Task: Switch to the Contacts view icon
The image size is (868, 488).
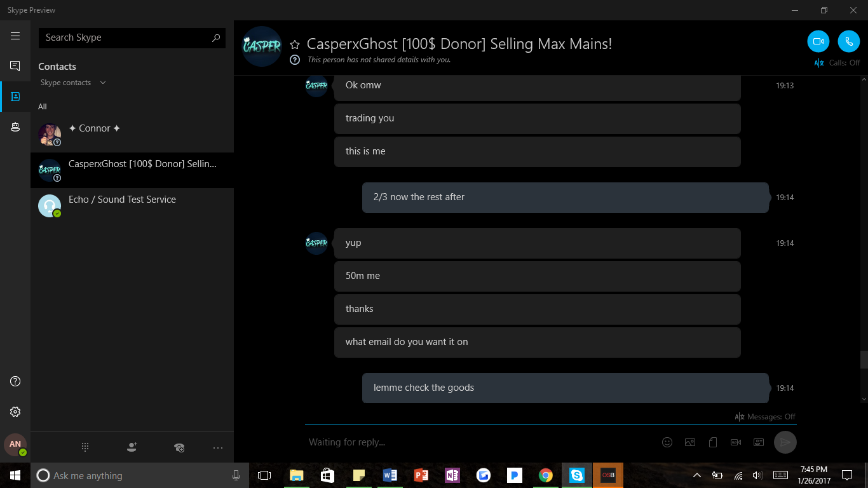Action: click(15, 97)
